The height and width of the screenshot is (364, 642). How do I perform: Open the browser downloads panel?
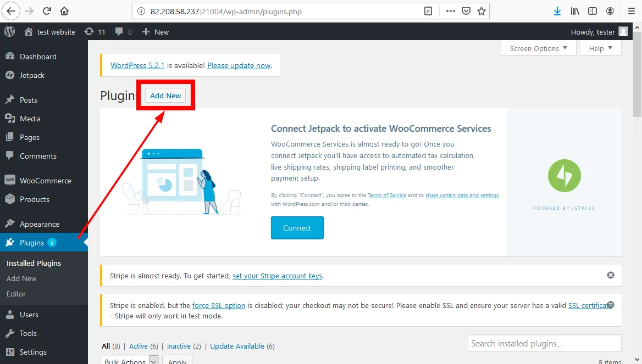[x=557, y=11]
